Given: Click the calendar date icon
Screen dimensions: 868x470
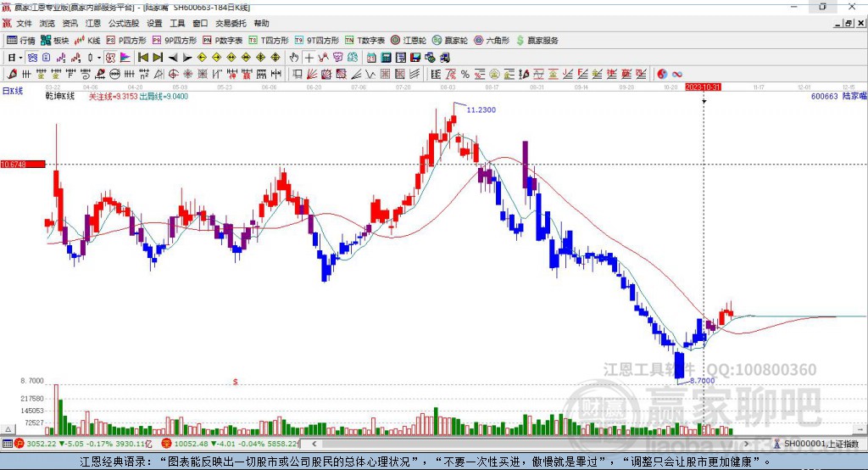Looking at the screenshot, I should [371, 58].
